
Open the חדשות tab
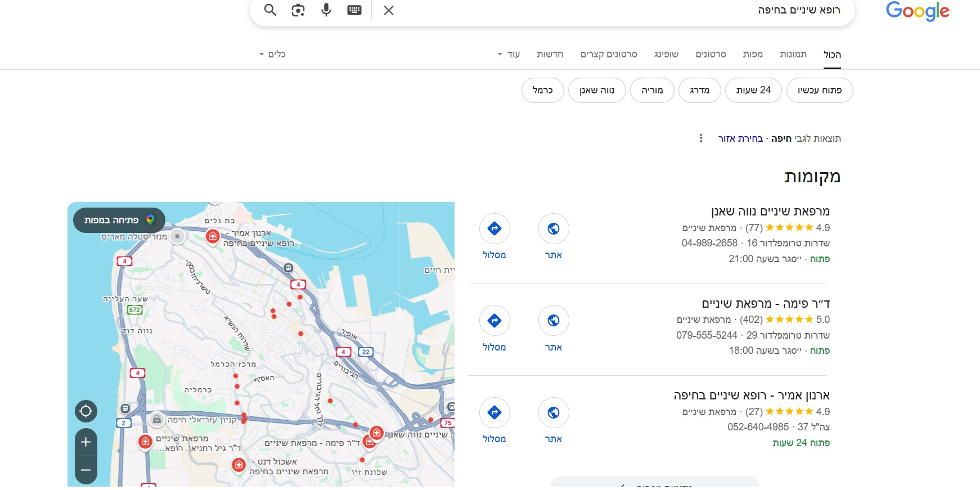point(550,54)
